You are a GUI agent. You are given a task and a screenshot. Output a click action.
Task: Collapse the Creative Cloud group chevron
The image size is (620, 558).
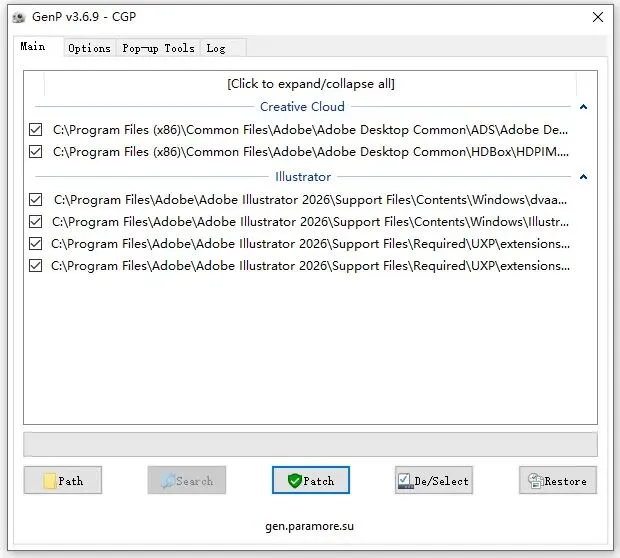click(x=583, y=107)
